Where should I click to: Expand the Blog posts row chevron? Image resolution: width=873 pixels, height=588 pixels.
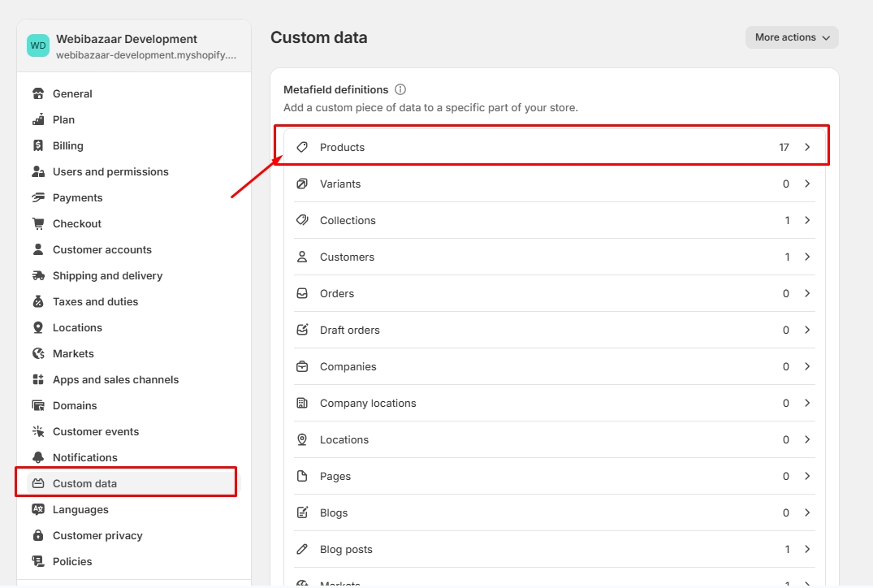[807, 549]
